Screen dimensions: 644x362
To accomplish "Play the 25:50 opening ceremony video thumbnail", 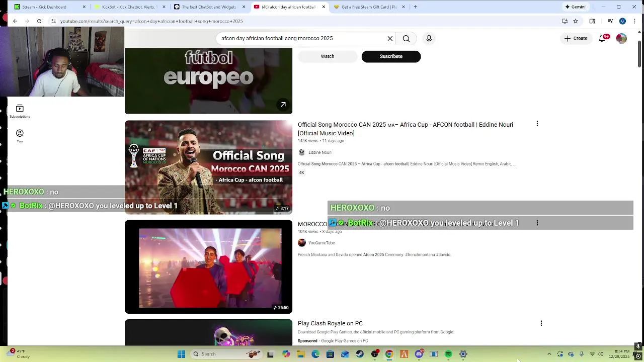I will (208, 267).
